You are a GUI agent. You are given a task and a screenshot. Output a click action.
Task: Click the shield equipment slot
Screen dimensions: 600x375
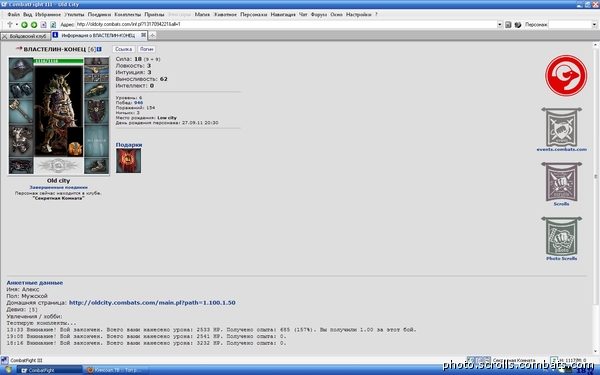[x=96, y=111]
